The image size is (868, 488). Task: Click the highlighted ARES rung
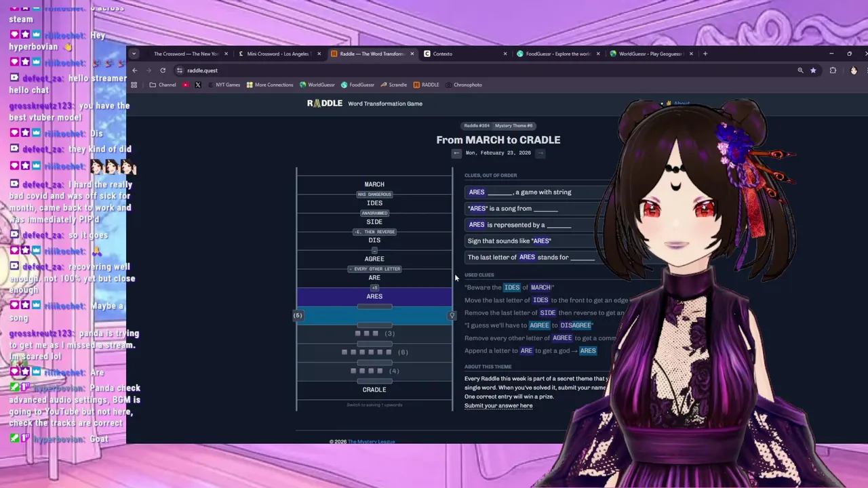[x=374, y=296]
